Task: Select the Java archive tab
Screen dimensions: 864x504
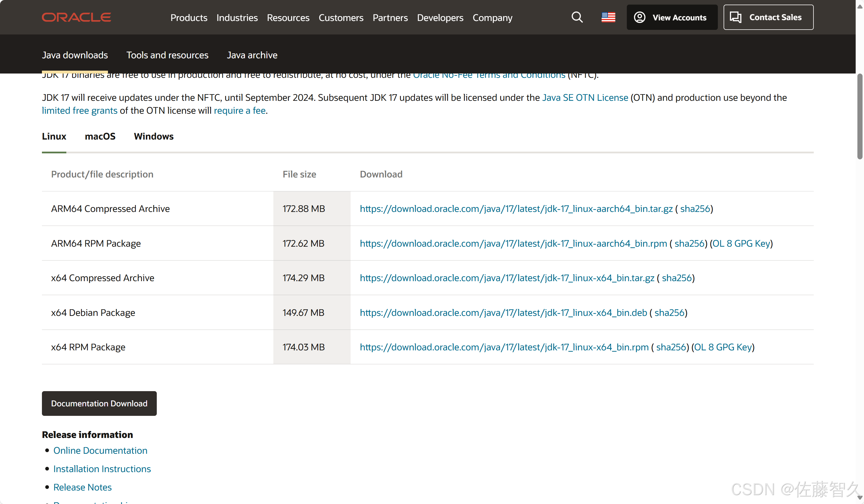Action: coord(252,55)
